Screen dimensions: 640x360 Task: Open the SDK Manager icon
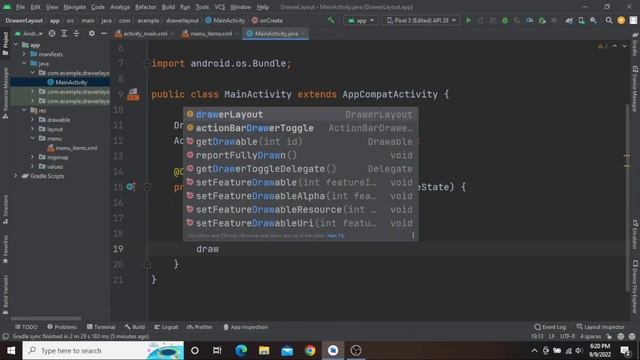pyautogui.click(x=593, y=20)
